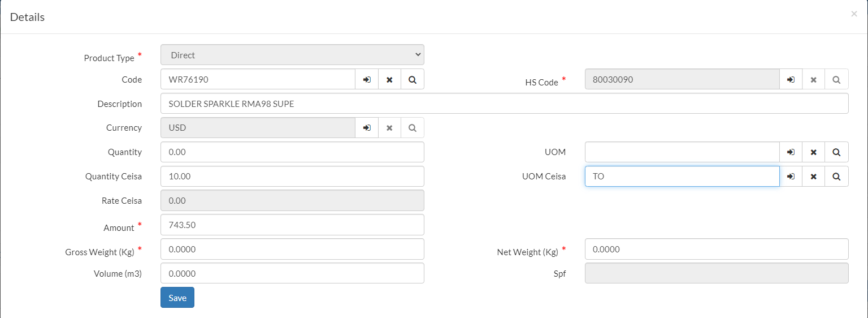Click the search icon beside Code field
This screenshot has height=318, width=868.
click(x=413, y=80)
